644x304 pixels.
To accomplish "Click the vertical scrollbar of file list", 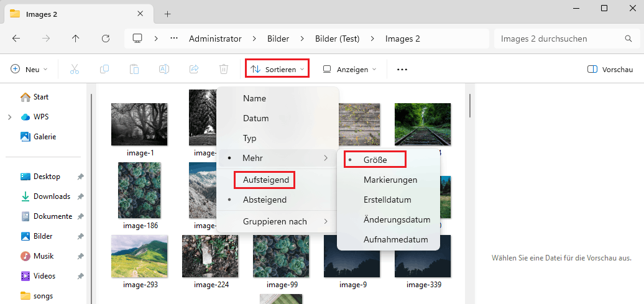I will point(469,106).
